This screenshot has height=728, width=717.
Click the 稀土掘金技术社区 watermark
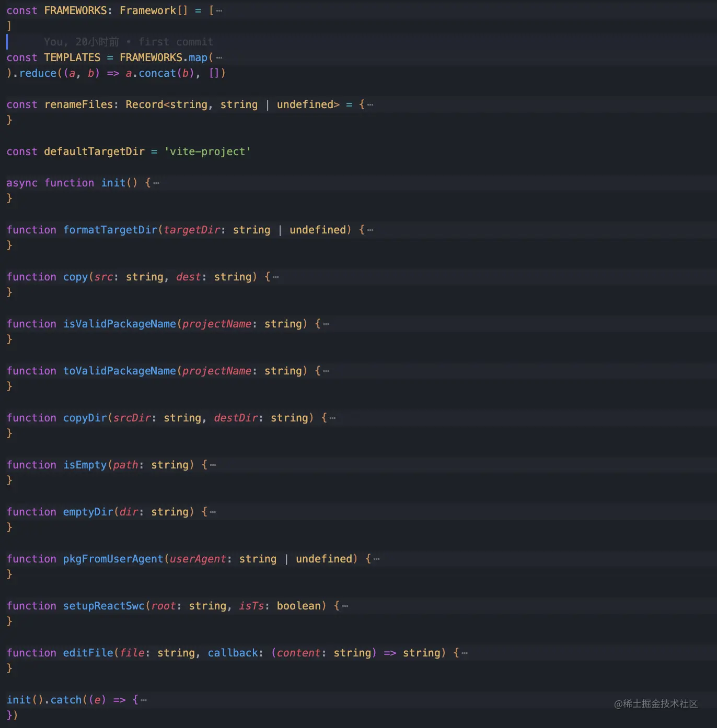[655, 703]
